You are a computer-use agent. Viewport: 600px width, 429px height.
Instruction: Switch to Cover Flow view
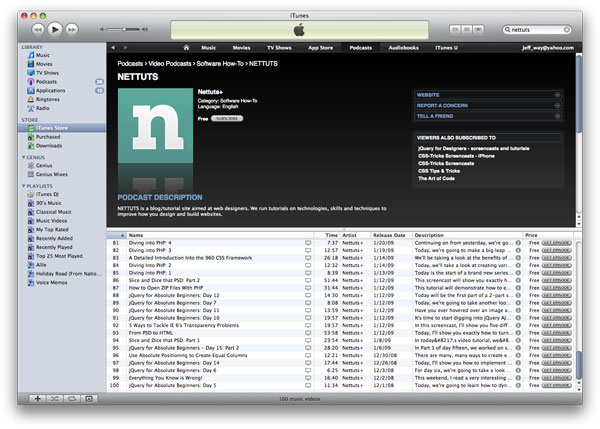pyautogui.click(x=478, y=29)
